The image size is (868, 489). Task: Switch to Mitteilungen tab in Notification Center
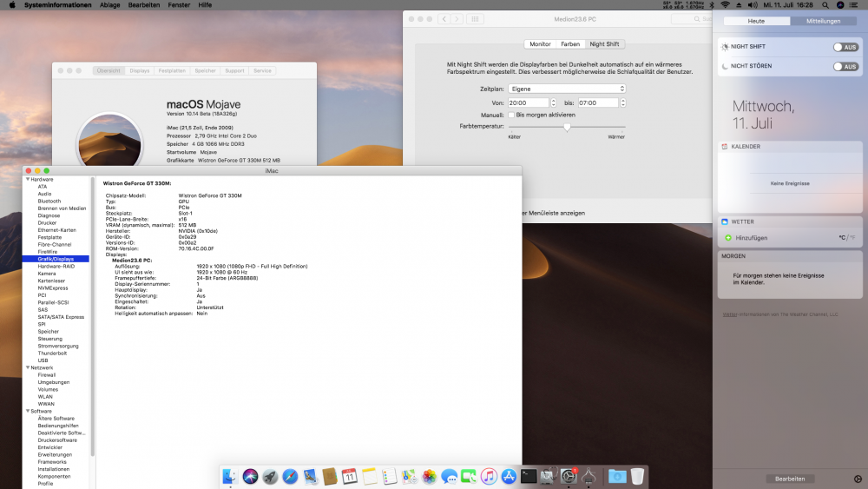823,21
